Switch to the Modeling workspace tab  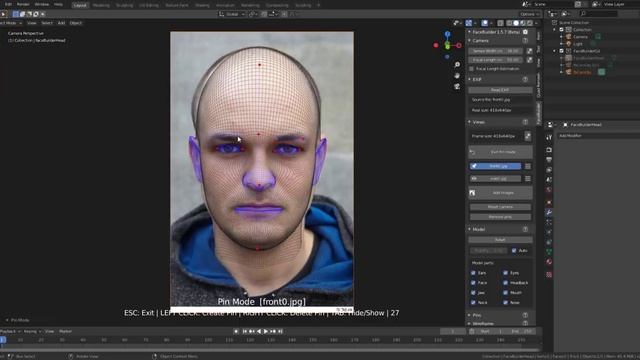[101, 5]
